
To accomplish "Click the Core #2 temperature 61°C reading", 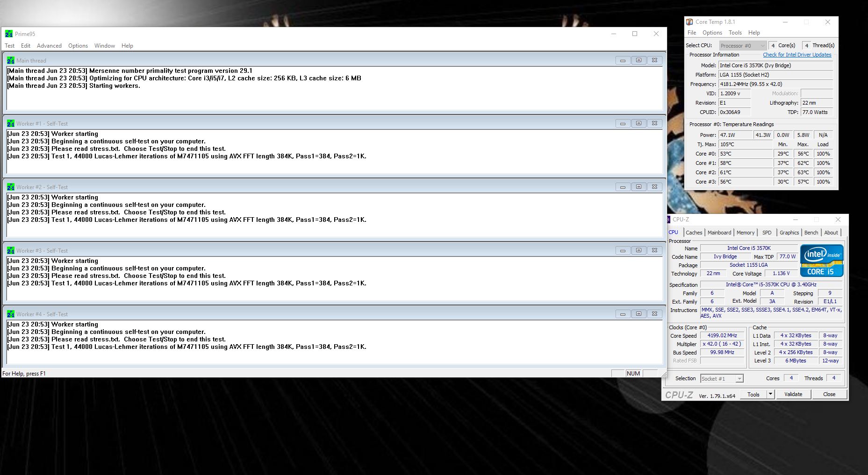I will (x=746, y=172).
